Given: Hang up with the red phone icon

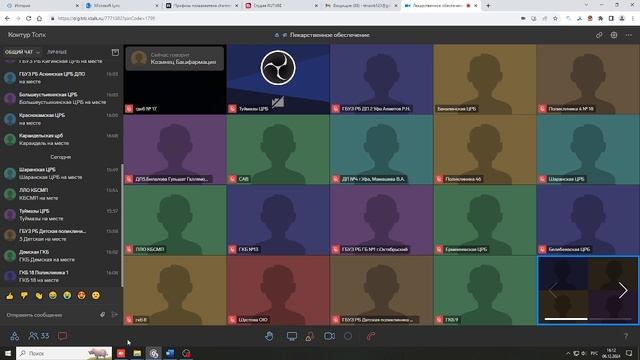Looking at the screenshot, I should coord(371,336).
